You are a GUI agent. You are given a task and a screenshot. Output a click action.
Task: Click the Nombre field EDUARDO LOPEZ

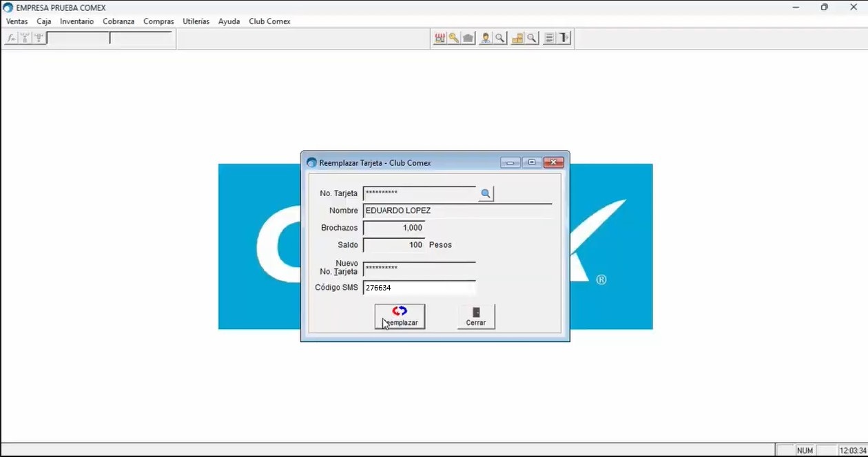pyautogui.click(x=457, y=211)
